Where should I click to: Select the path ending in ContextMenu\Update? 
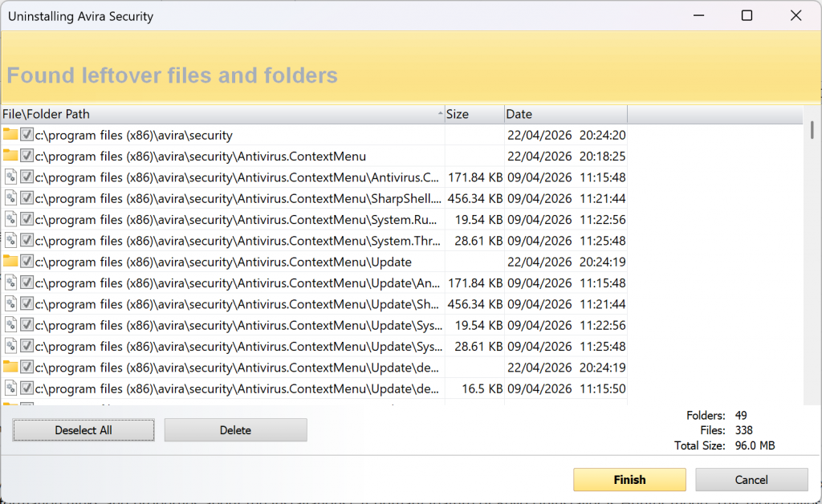click(x=223, y=262)
